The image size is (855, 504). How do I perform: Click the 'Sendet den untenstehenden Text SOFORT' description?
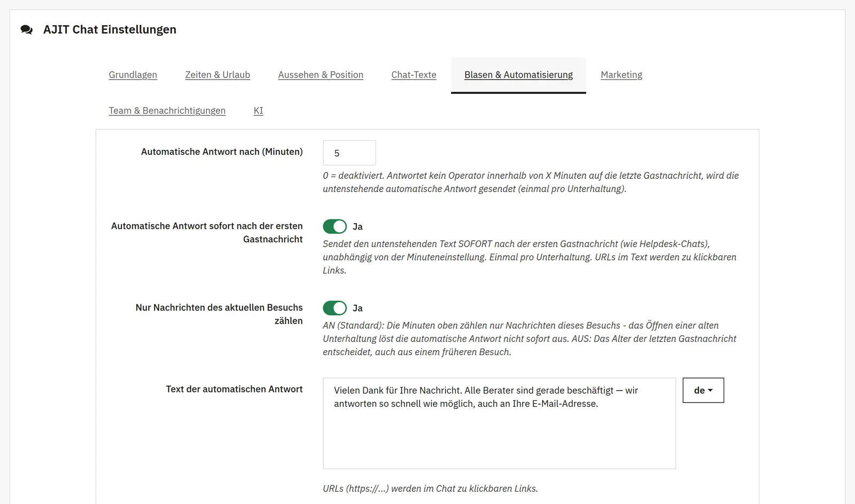click(529, 257)
